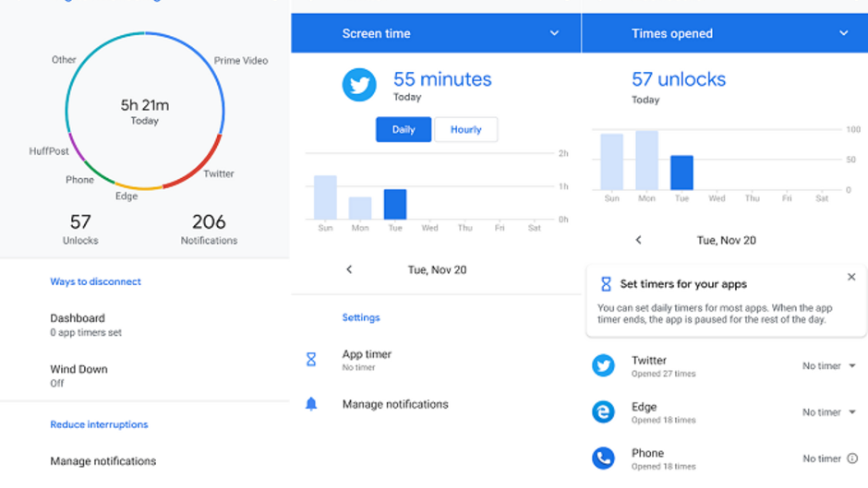
Task: Switch to the Hourly view tab
Action: pos(466,129)
